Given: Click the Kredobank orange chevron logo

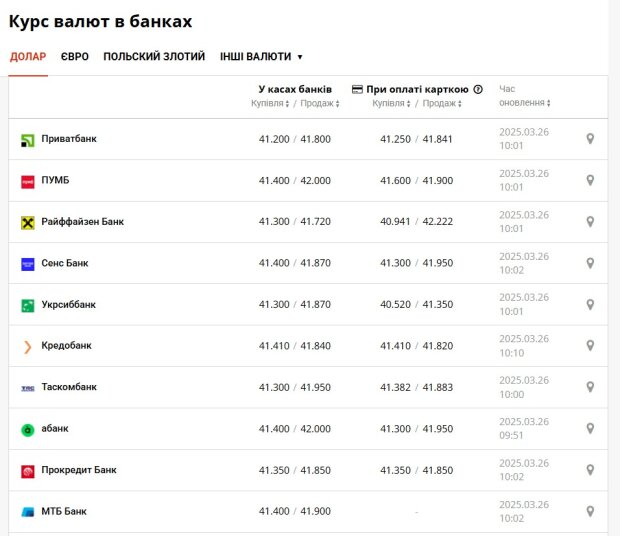Looking at the screenshot, I should click(28, 347).
